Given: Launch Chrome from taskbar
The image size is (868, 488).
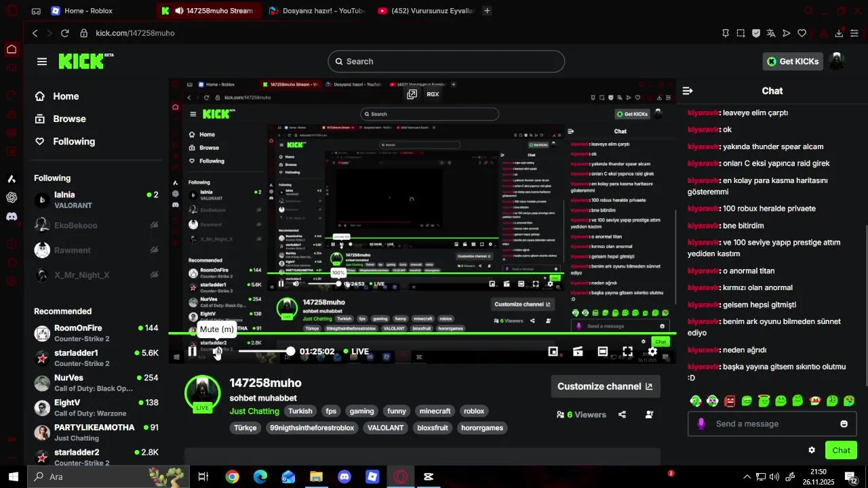Looking at the screenshot, I should 233,476.
